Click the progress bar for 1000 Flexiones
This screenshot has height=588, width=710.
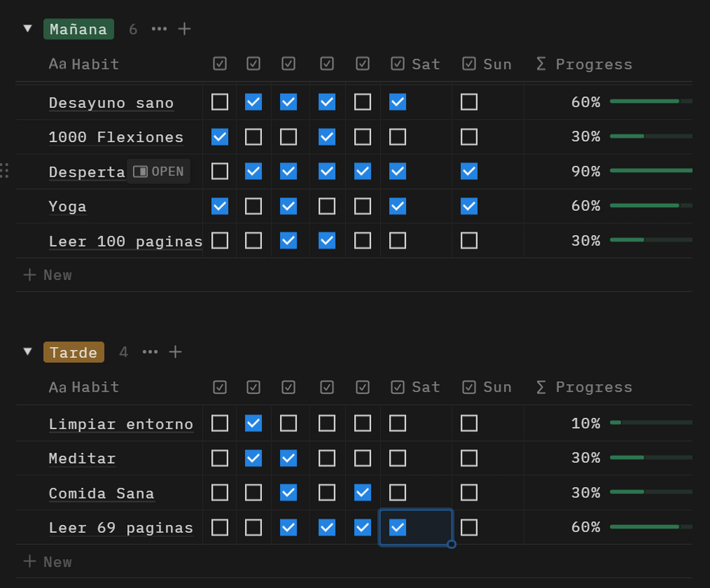point(650,136)
